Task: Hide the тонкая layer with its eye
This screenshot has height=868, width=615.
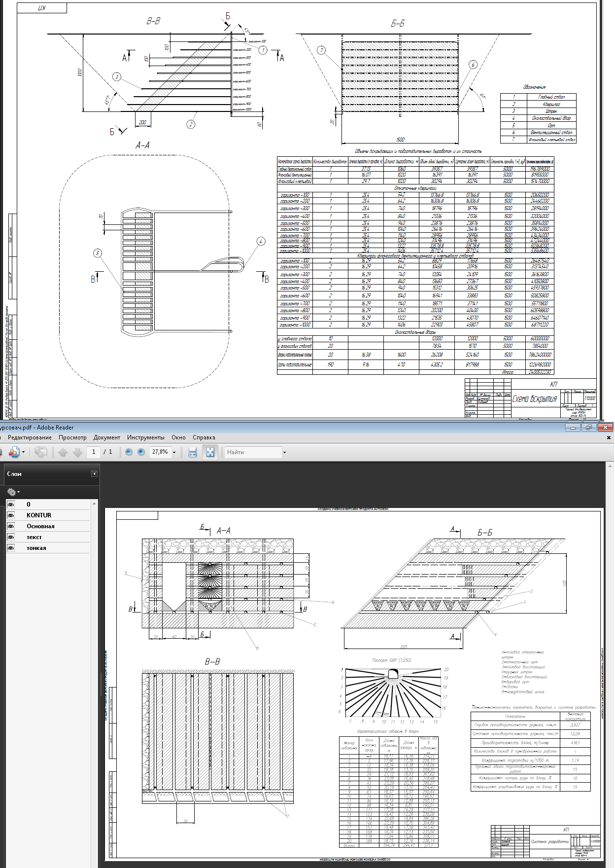Action: (11, 548)
